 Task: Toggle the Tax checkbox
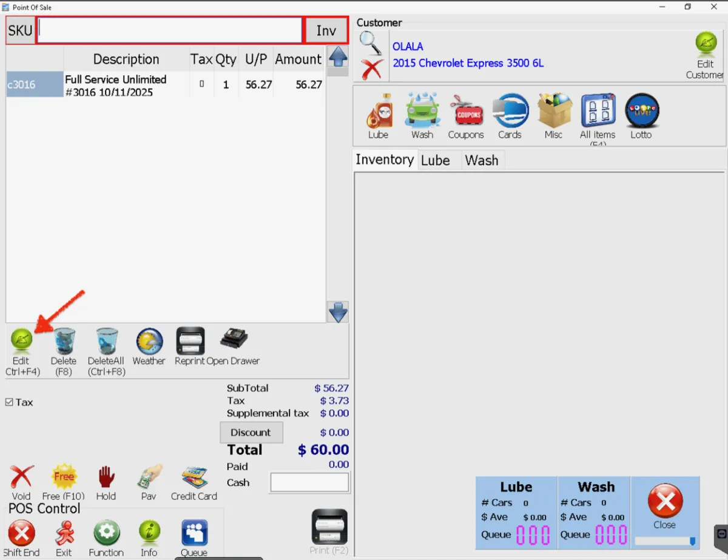tap(9, 402)
